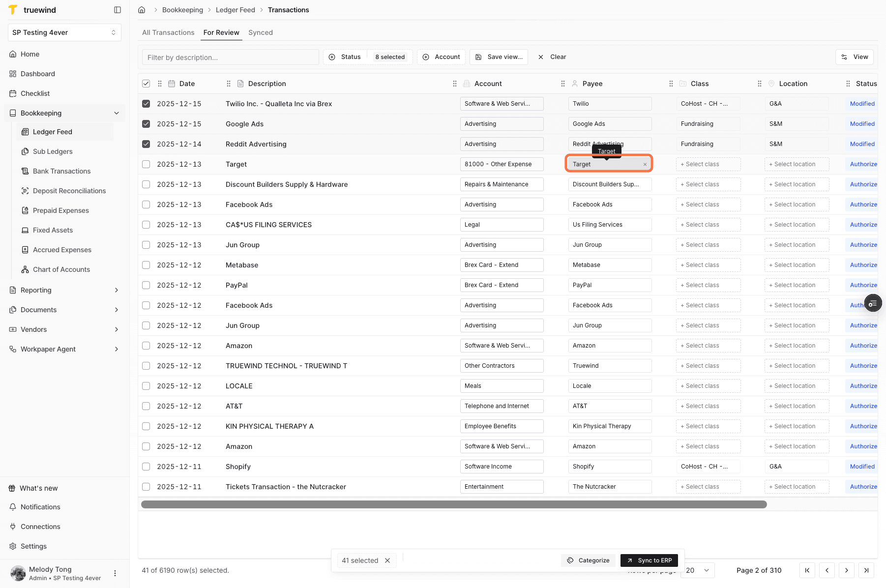Open the rows per page dropdown

click(x=698, y=570)
